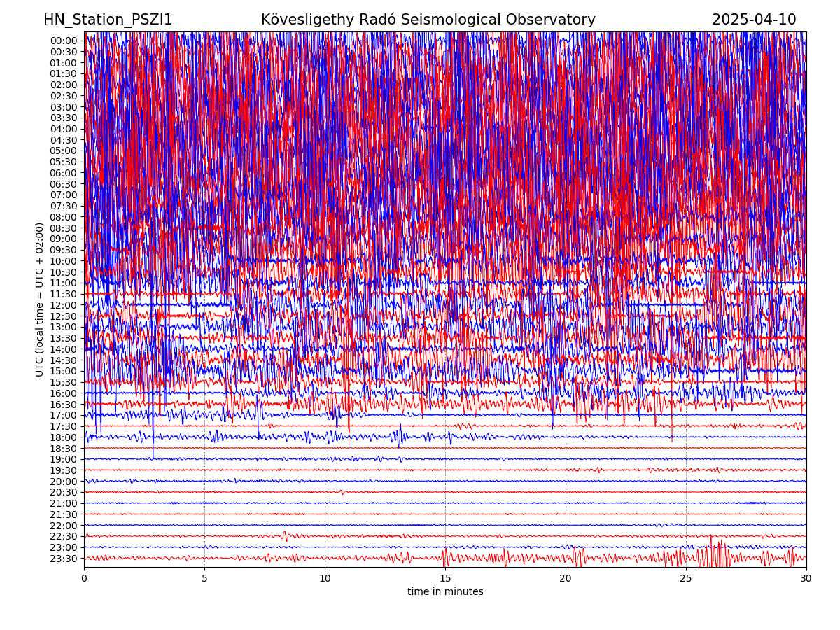Click the 15 minute x-axis tick label

445,579
